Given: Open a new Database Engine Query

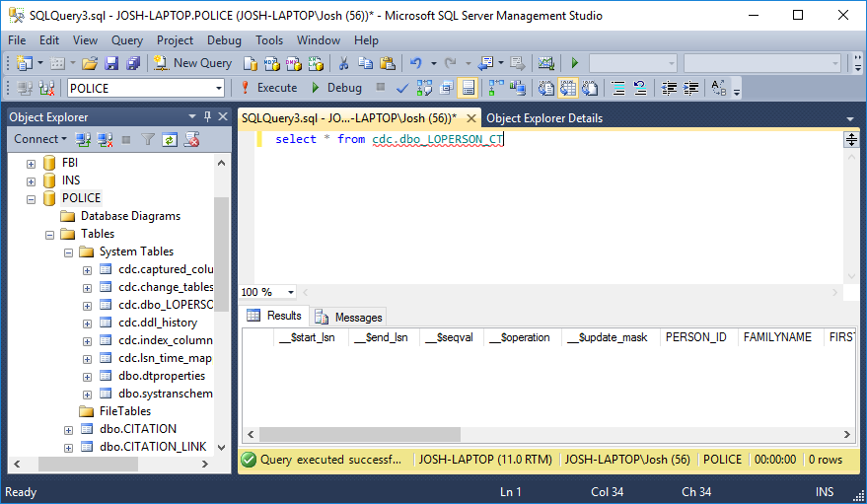Looking at the screenshot, I should coord(251,63).
